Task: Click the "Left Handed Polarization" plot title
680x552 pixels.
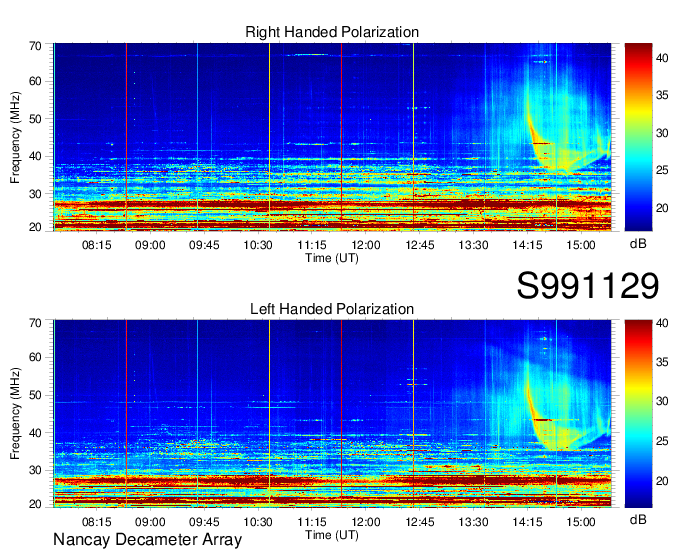Action: click(332, 309)
